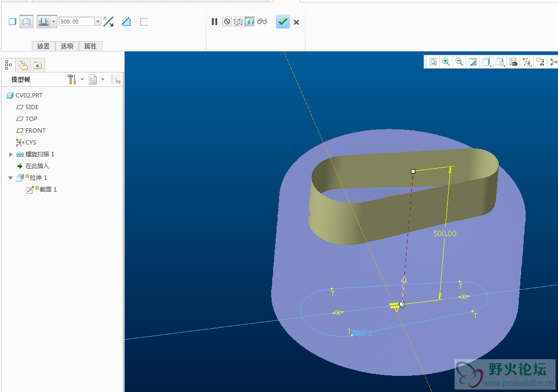Open the depth option dropdown arrow

tap(54, 22)
